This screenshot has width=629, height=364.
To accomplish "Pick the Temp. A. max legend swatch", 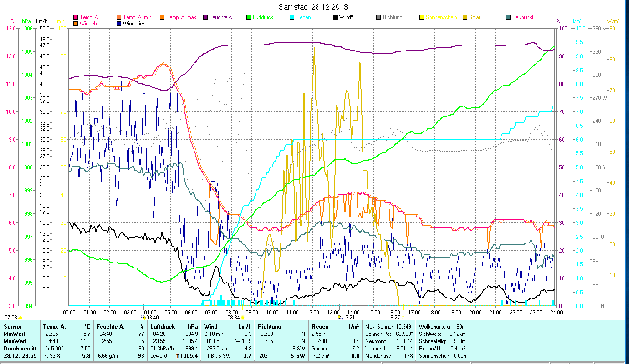I will click(162, 18).
